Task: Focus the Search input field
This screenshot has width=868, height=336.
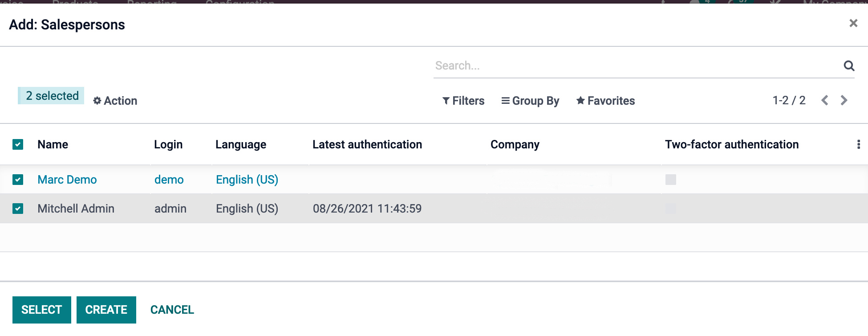Action: tap(632, 66)
